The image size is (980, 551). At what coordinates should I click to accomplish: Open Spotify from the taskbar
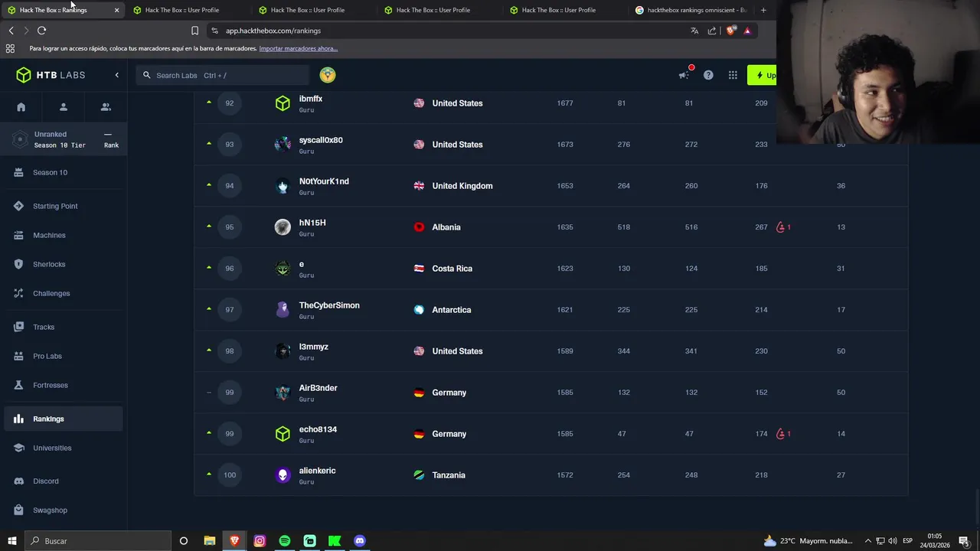click(x=285, y=541)
